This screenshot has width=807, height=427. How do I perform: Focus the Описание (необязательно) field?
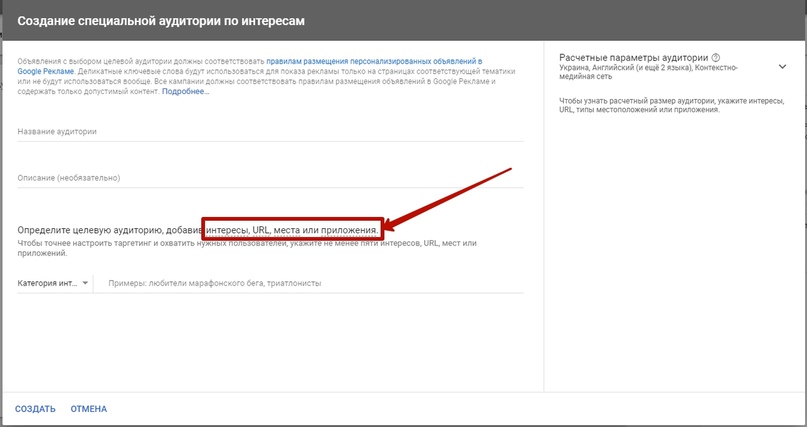[270, 178]
